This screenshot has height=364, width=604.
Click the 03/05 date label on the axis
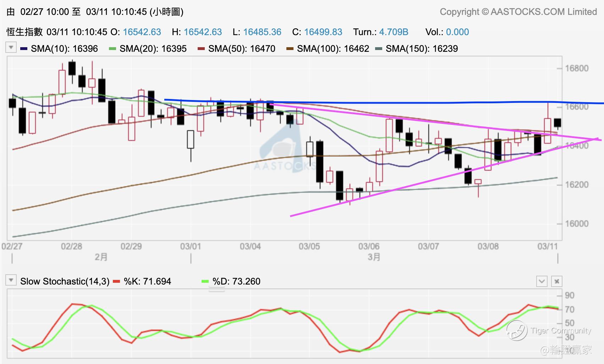coord(309,246)
